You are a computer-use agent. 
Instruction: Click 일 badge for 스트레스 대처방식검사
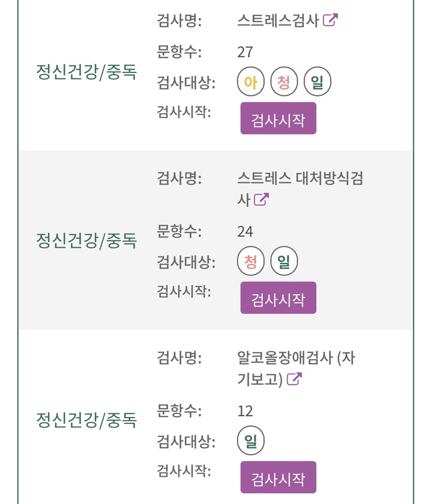pos(284,262)
